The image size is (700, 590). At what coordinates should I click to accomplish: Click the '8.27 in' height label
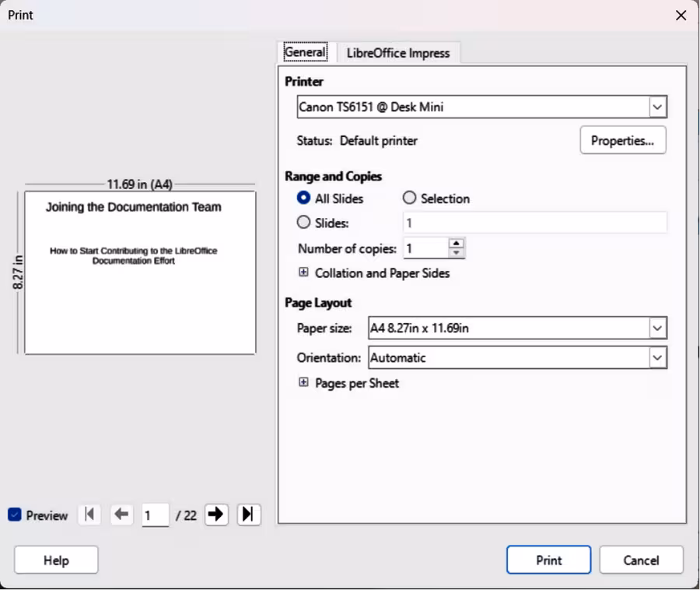17,272
